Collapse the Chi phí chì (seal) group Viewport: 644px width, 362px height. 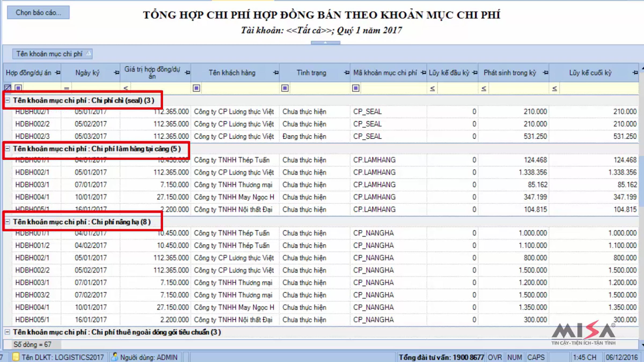8,100
